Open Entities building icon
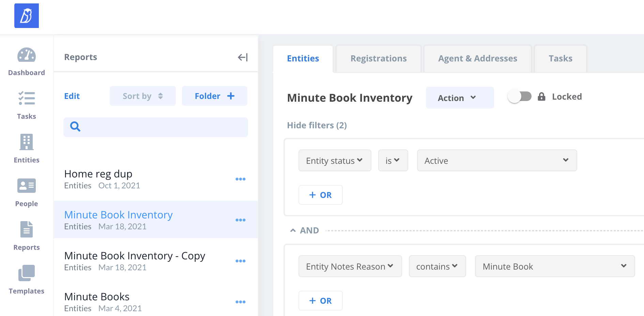The height and width of the screenshot is (316, 644). coord(26,142)
